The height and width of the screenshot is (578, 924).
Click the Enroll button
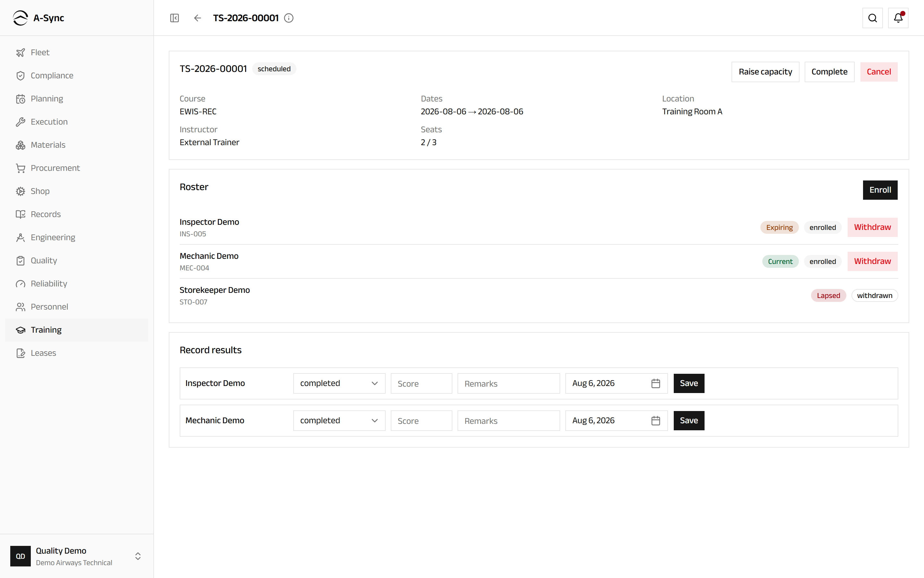(x=880, y=190)
